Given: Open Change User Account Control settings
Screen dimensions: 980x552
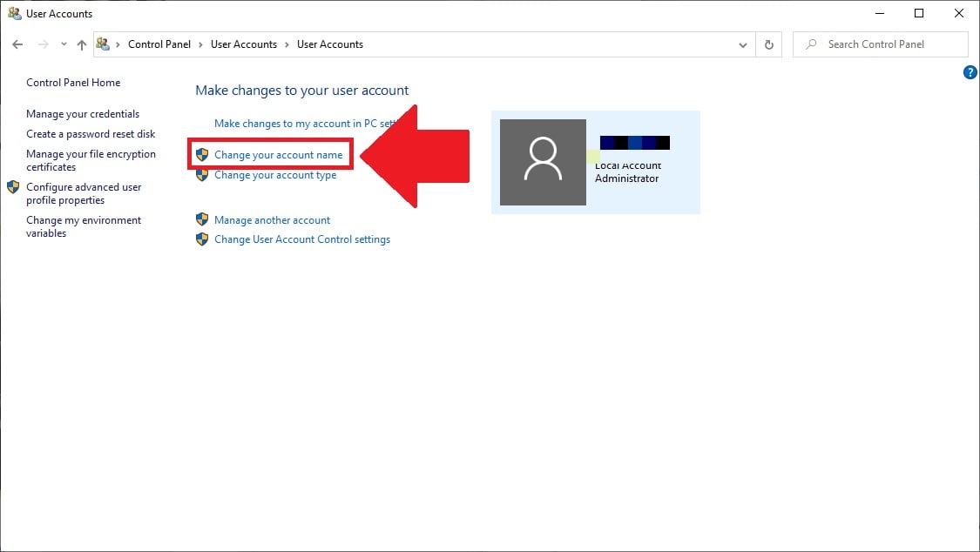Looking at the screenshot, I should tap(302, 239).
